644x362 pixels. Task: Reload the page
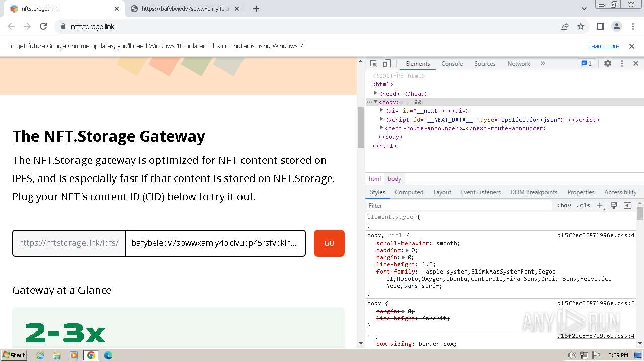click(x=43, y=27)
